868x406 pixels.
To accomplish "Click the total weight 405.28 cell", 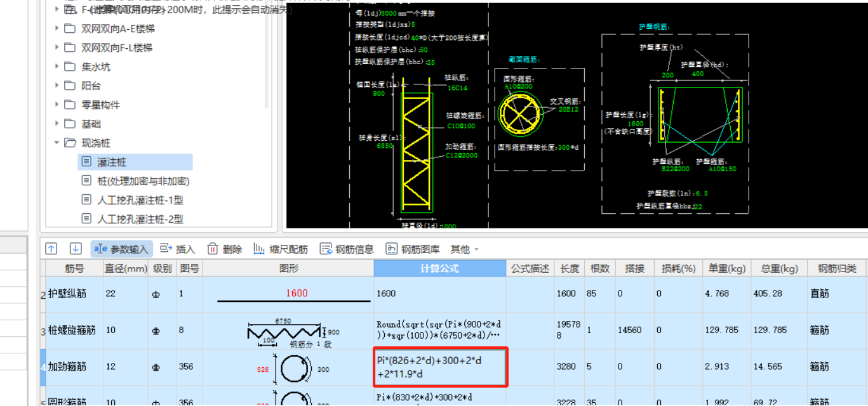I will coord(779,294).
